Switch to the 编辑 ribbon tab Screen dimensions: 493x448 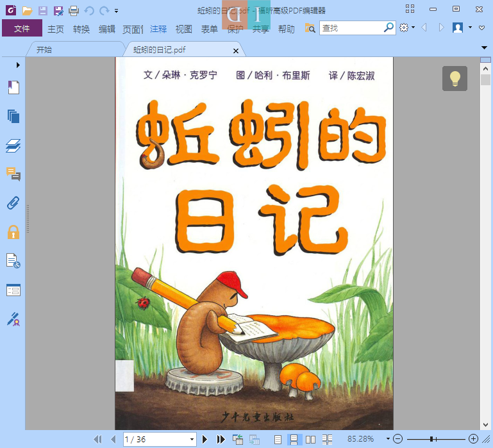click(x=107, y=29)
